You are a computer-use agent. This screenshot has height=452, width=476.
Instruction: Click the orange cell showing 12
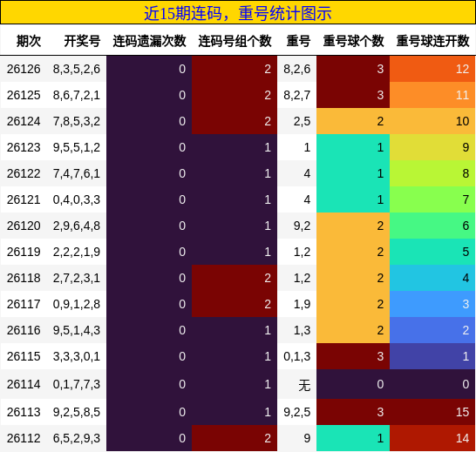432,69
